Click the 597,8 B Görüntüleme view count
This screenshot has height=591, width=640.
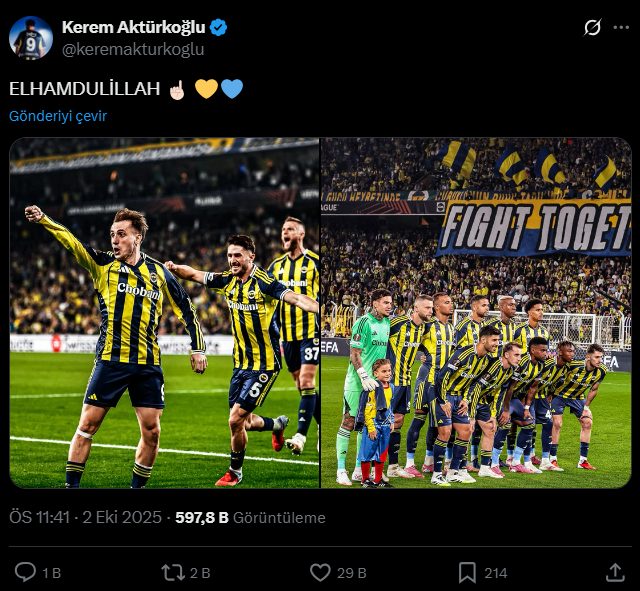[251, 518]
